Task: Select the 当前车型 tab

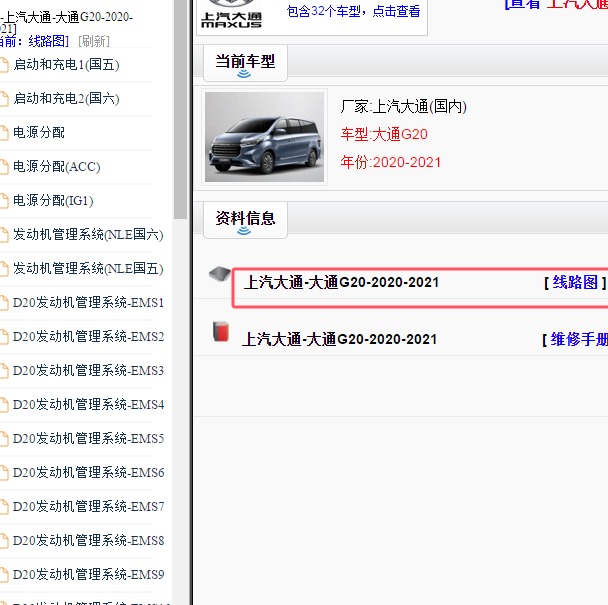Action: 245,63
